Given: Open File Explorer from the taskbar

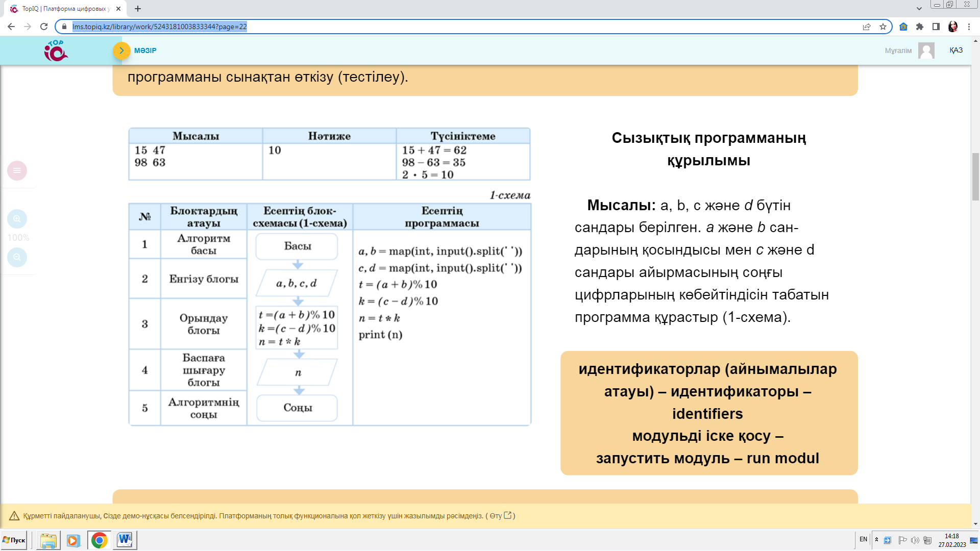Looking at the screenshot, I should pyautogui.click(x=48, y=540).
